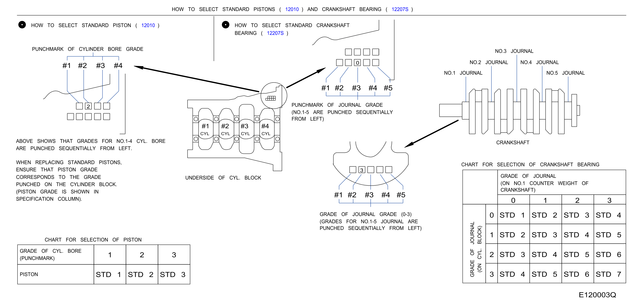Viewport: 644px width, 305px height.
Task: Click the 12010 link in the page title
Action: 292,9
